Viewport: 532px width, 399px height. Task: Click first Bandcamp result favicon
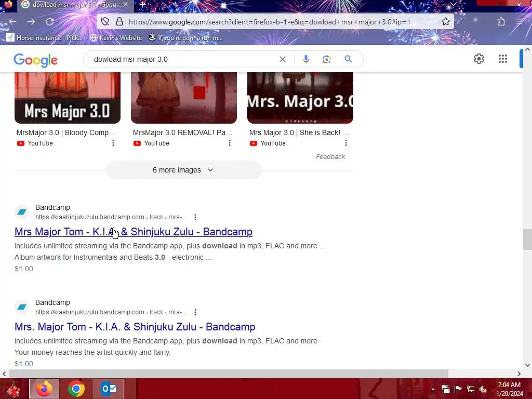[22, 212]
